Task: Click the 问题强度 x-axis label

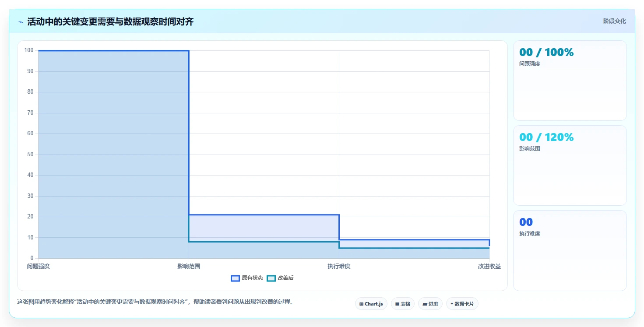Action: point(39,266)
